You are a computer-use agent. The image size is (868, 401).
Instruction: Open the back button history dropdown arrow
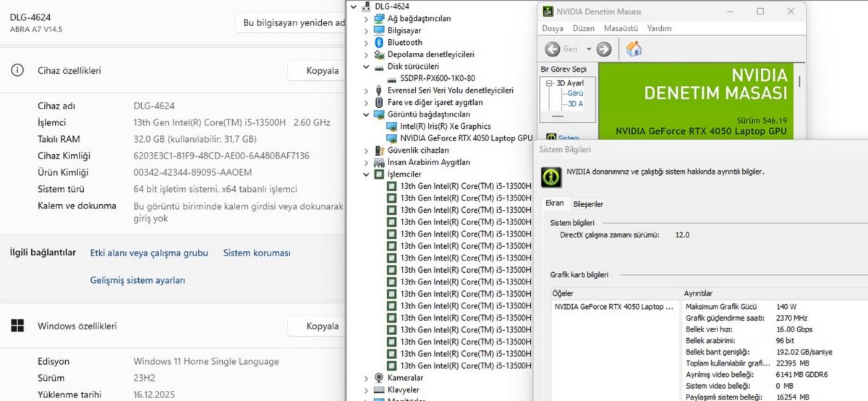click(x=589, y=49)
